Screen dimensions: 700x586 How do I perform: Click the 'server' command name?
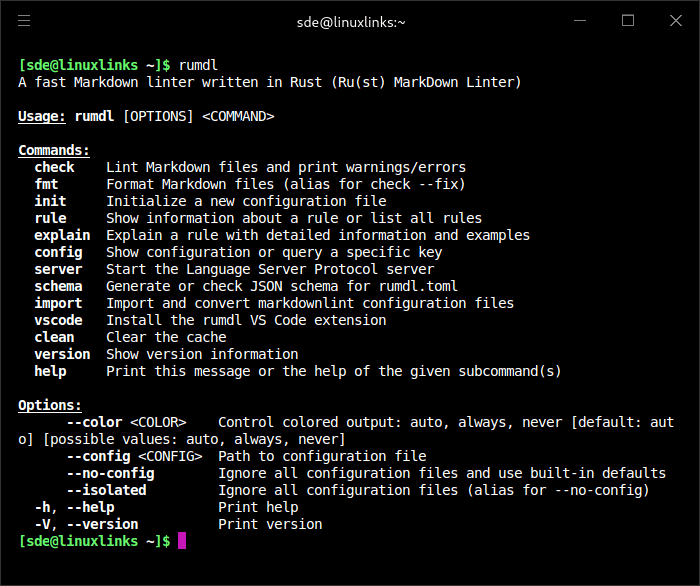click(58, 269)
